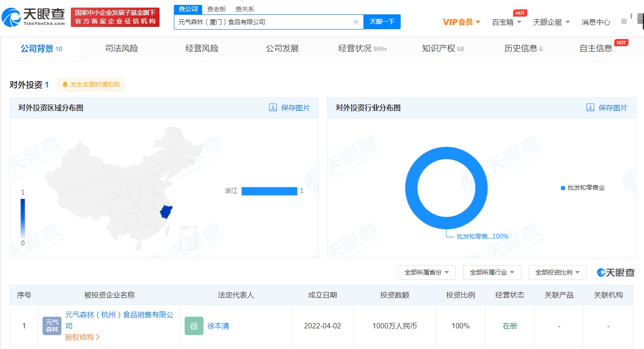
Task: Switch to the 历史信息 tab
Action: point(523,48)
